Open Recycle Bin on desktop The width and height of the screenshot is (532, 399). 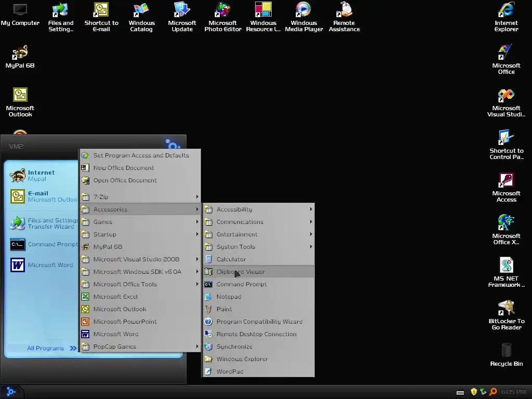pyautogui.click(x=506, y=354)
